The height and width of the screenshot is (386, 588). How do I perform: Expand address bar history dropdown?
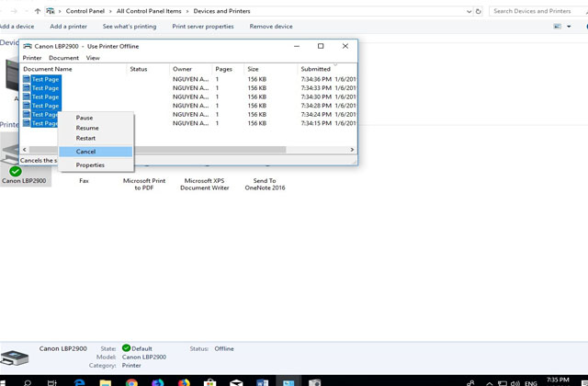click(x=469, y=11)
